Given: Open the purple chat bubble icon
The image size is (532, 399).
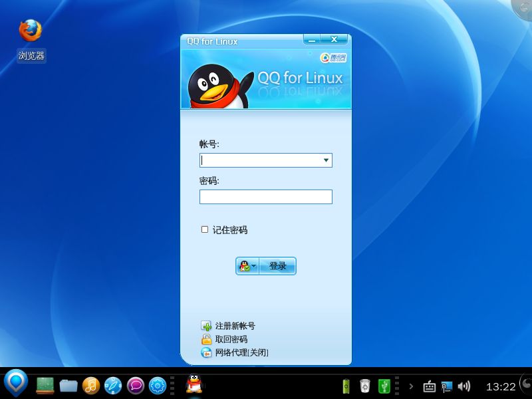Looking at the screenshot, I should pyautogui.click(x=136, y=386).
